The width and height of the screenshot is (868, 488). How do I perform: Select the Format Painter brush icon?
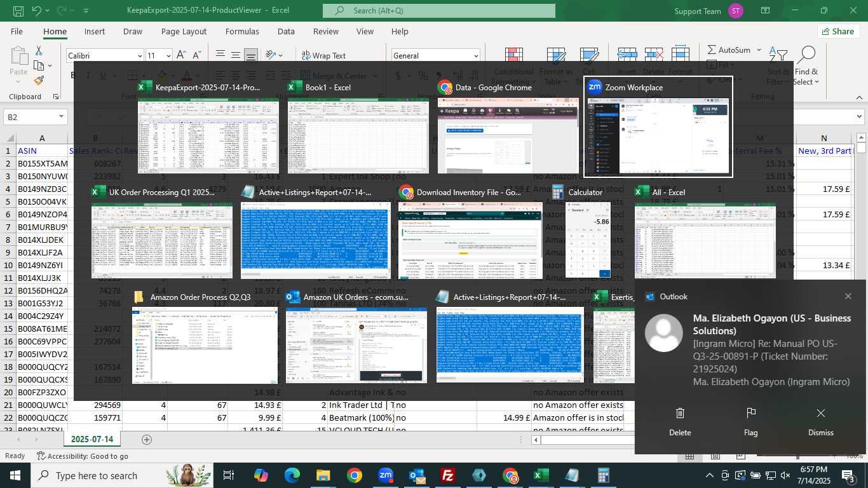point(39,81)
